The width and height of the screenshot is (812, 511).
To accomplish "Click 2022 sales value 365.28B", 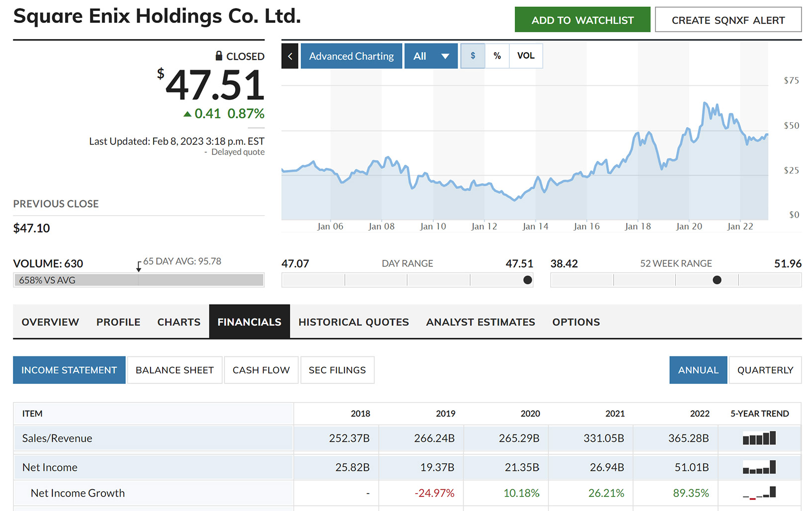I will click(688, 438).
